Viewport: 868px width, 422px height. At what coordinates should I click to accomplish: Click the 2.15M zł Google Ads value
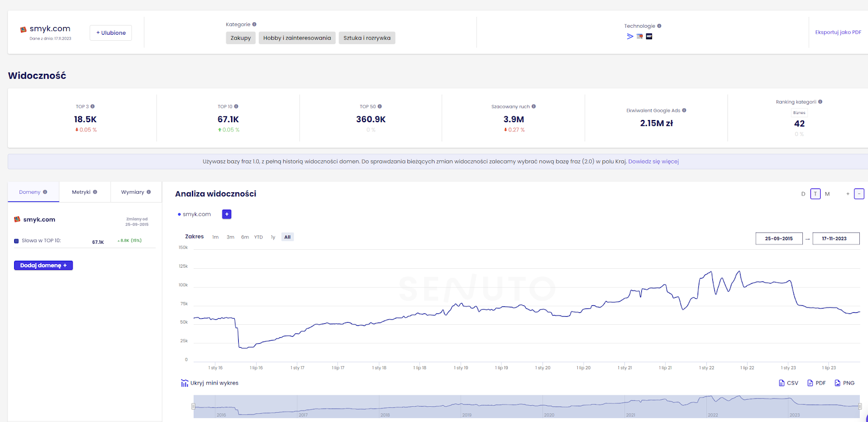pyautogui.click(x=656, y=123)
